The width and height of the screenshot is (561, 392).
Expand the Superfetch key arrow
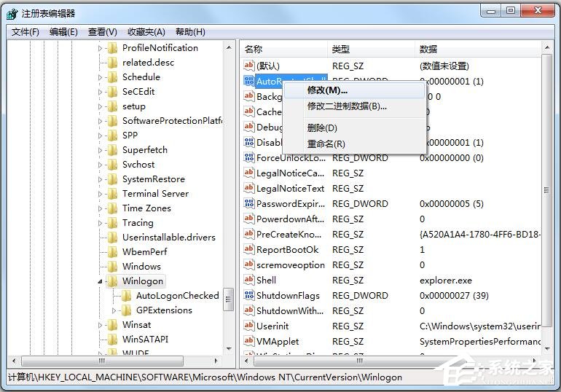[101, 150]
